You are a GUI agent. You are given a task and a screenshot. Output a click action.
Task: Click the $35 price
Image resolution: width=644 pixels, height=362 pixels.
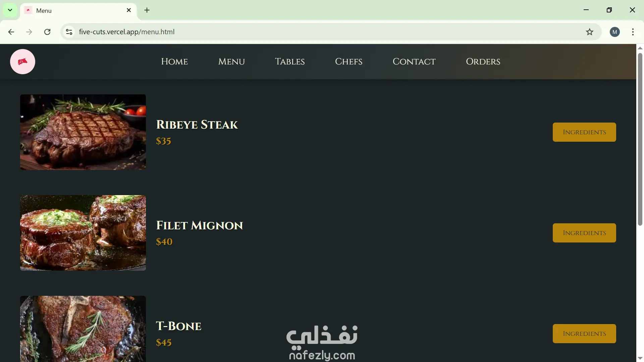tap(163, 141)
